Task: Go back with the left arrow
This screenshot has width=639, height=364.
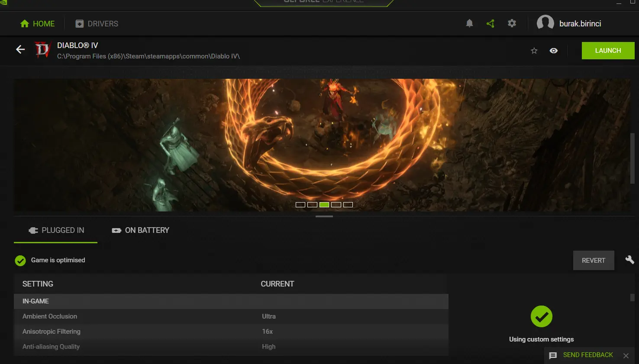Action: point(20,50)
